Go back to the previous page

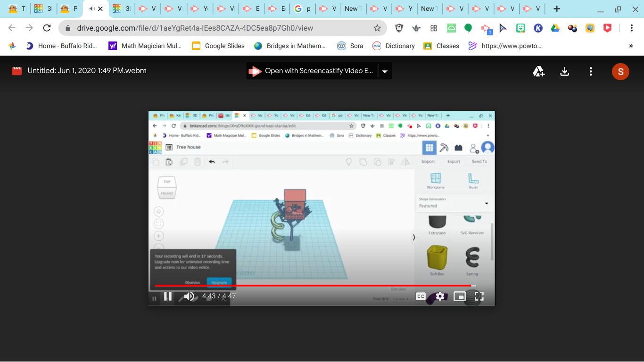(x=12, y=28)
